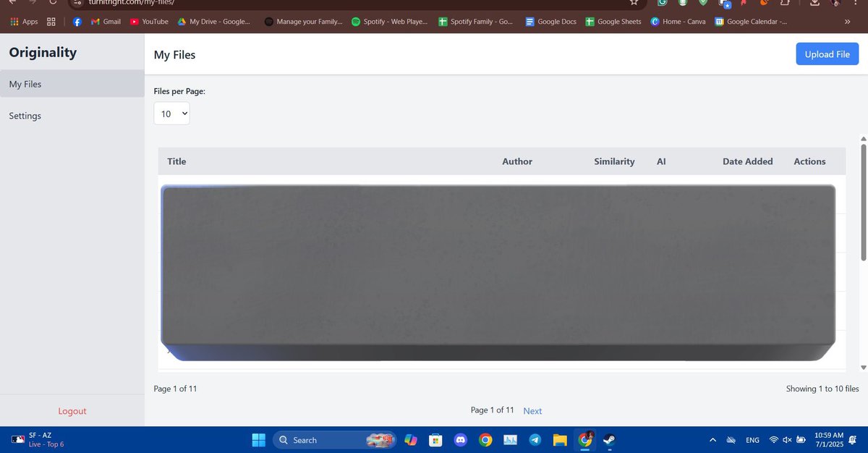This screenshot has width=868, height=453.
Task: Open the Google Sheets bookmark
Action: point(613,22)
